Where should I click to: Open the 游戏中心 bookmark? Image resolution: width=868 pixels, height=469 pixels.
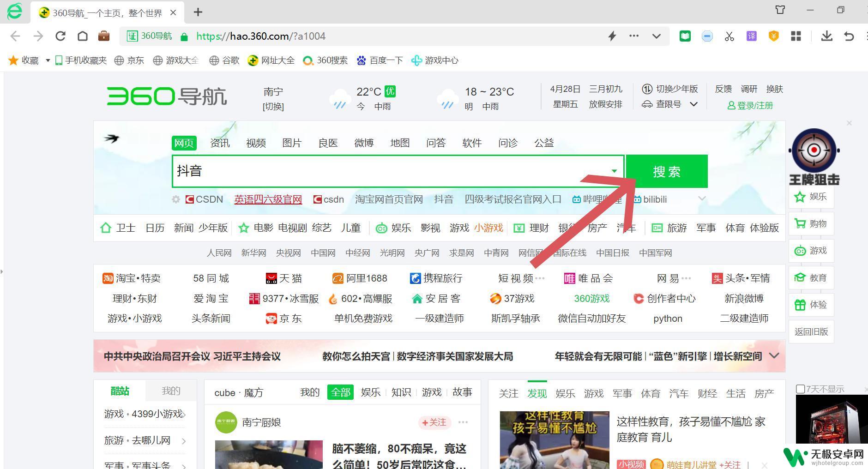pyautogui.click(x=434, y=60)
